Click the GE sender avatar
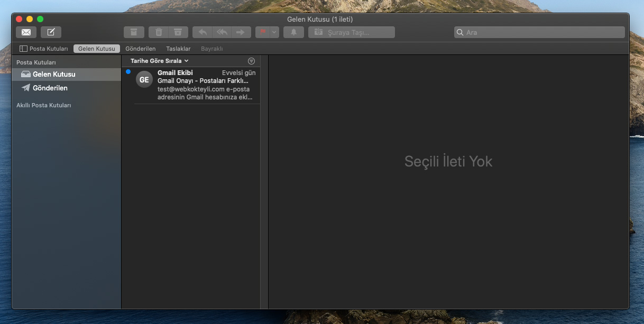This screenshot has height=324, width=644. pos(144,80)
